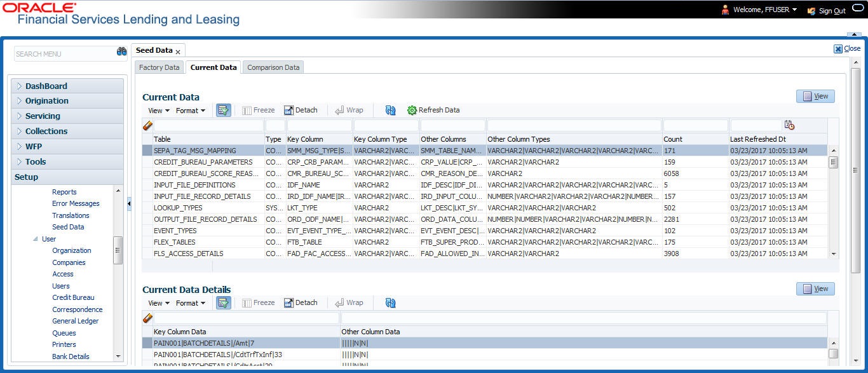
Task: Click the Current Data table vertical scrollbar
Action: 834,203
